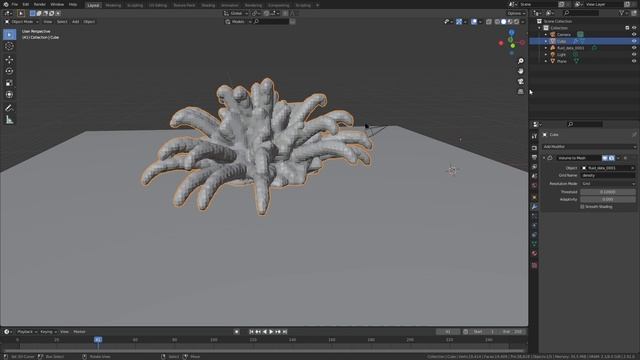Screen dimensions: 640x360
Task: Hide Cube in outliner
Action: [634, 41]
